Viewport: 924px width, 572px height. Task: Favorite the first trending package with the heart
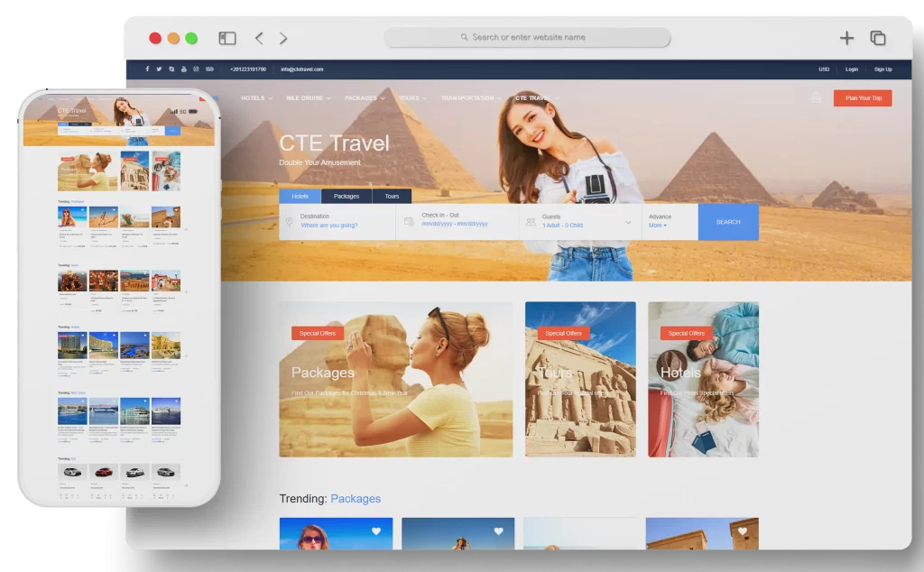click(374, 531)
